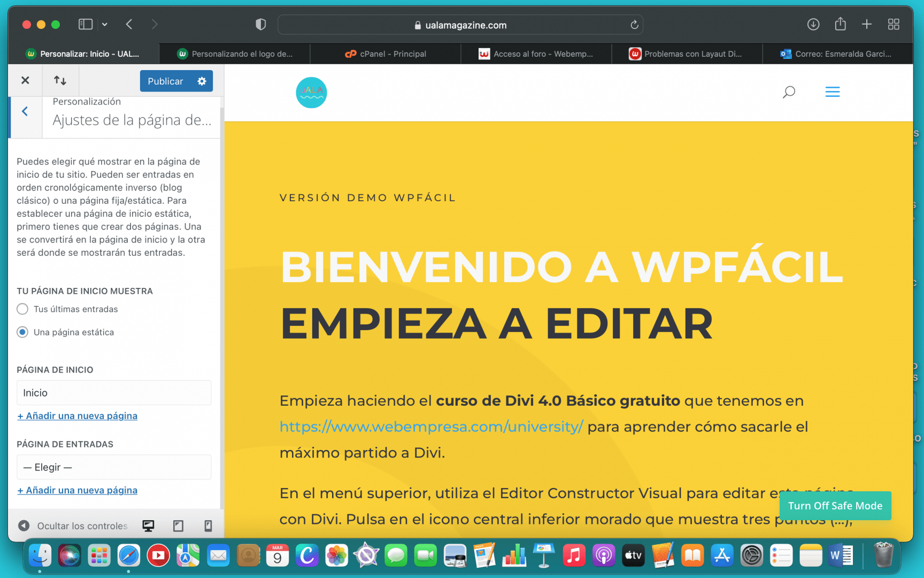924x578 pixels.
Task: Switch to desktop preview mode
Action: click(x=148, y=526)
